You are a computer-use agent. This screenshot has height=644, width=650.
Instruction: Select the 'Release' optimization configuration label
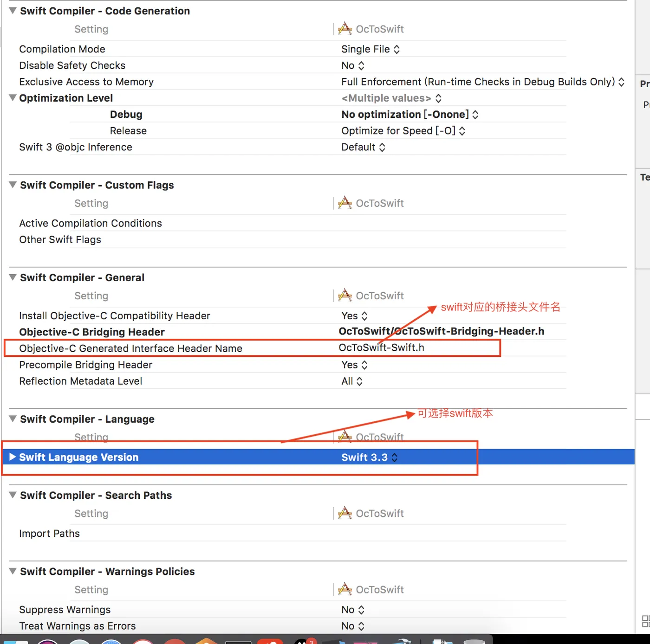128,131
